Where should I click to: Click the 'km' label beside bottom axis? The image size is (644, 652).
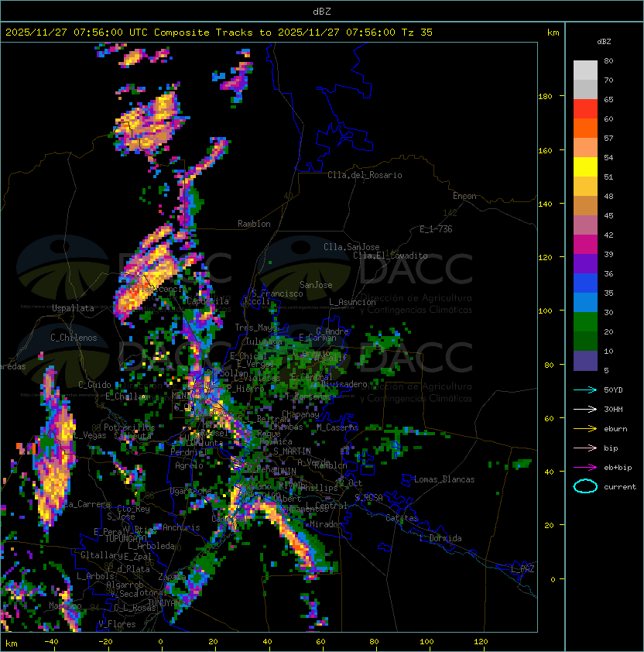pos(12,643)
